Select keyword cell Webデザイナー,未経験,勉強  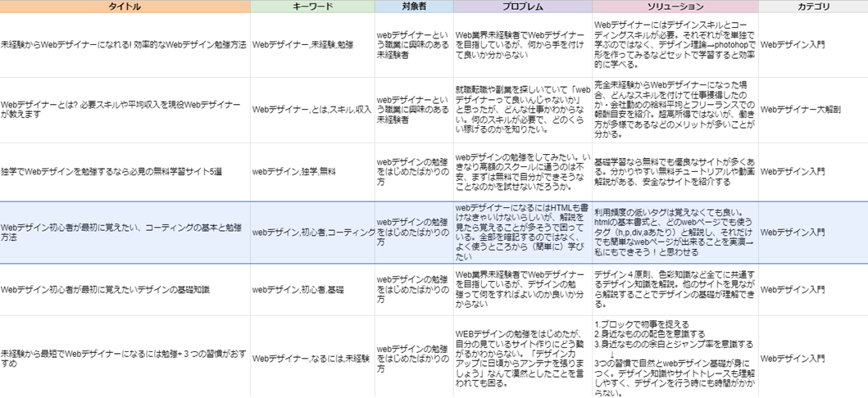313,45
